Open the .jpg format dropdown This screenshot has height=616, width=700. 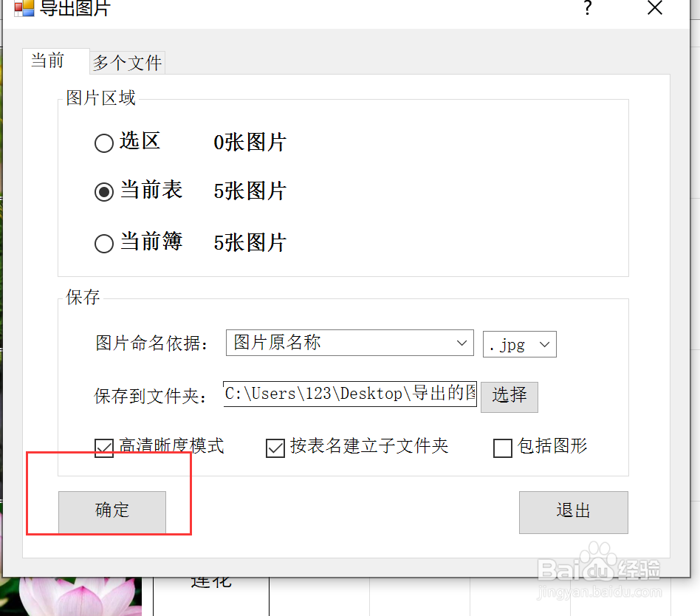point(520,344)
